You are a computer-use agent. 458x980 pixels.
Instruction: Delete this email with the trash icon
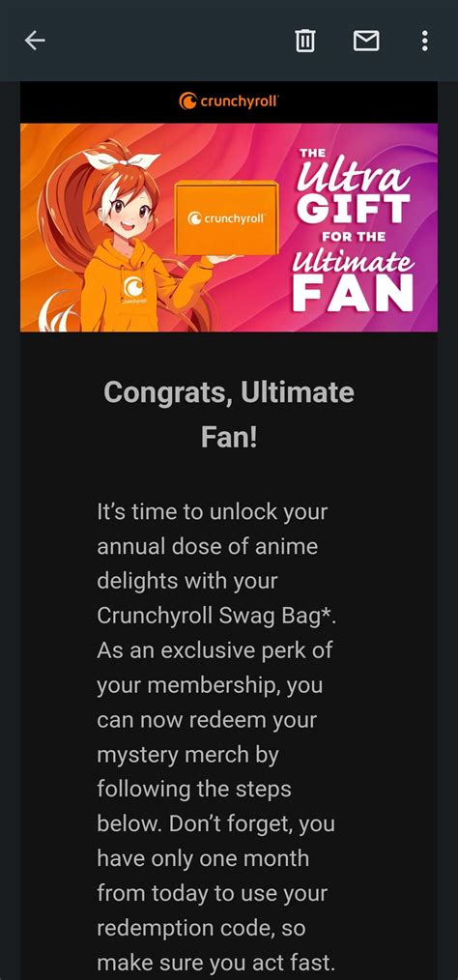[x=305, y=41]
